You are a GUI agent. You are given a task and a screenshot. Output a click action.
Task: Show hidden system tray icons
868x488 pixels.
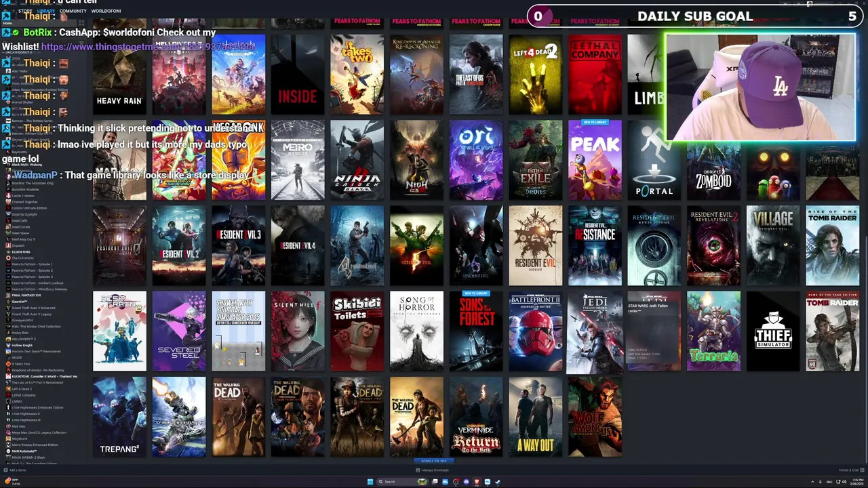pos(812,482)
